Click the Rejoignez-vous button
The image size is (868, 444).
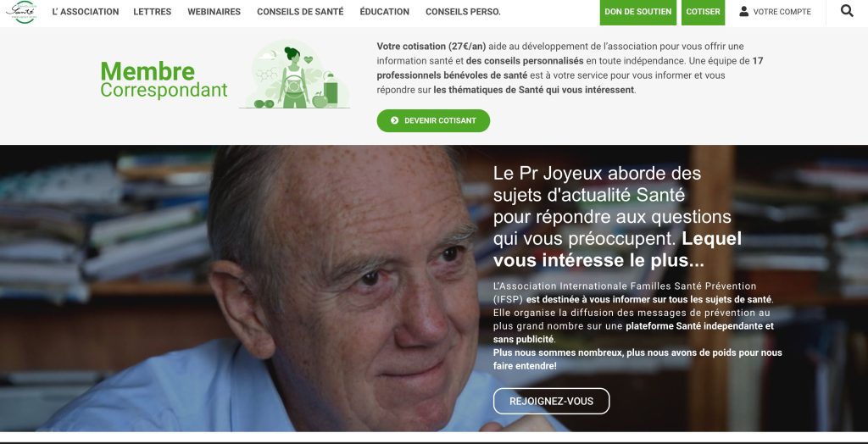coord(551,402)
